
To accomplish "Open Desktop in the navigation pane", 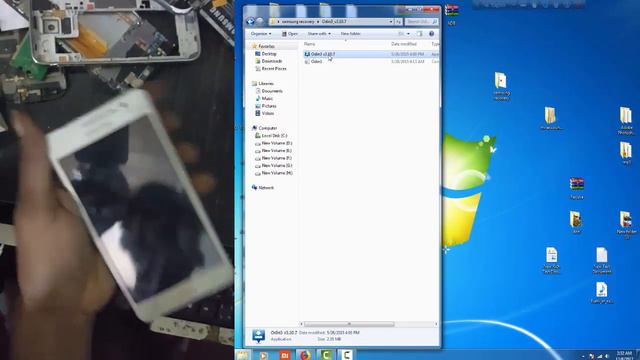I will (x=269, y=54).
